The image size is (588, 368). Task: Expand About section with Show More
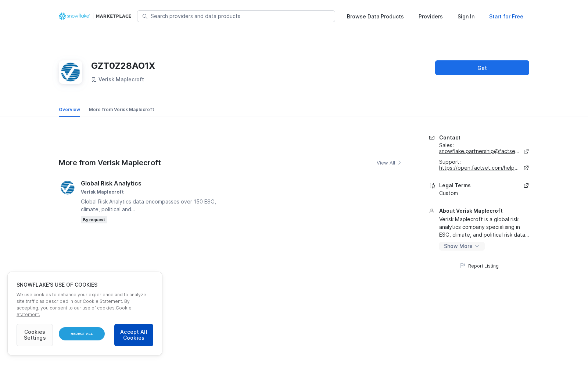click(x=462, y=246)
